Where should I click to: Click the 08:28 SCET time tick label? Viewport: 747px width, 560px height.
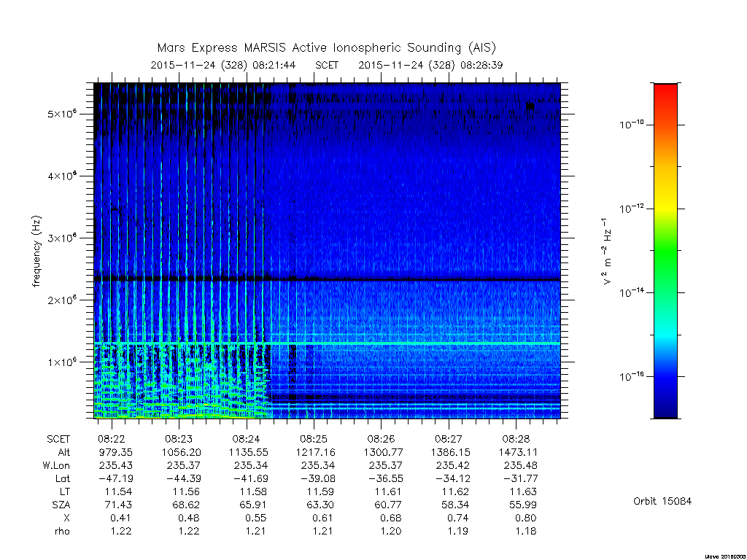click(516, 438)
